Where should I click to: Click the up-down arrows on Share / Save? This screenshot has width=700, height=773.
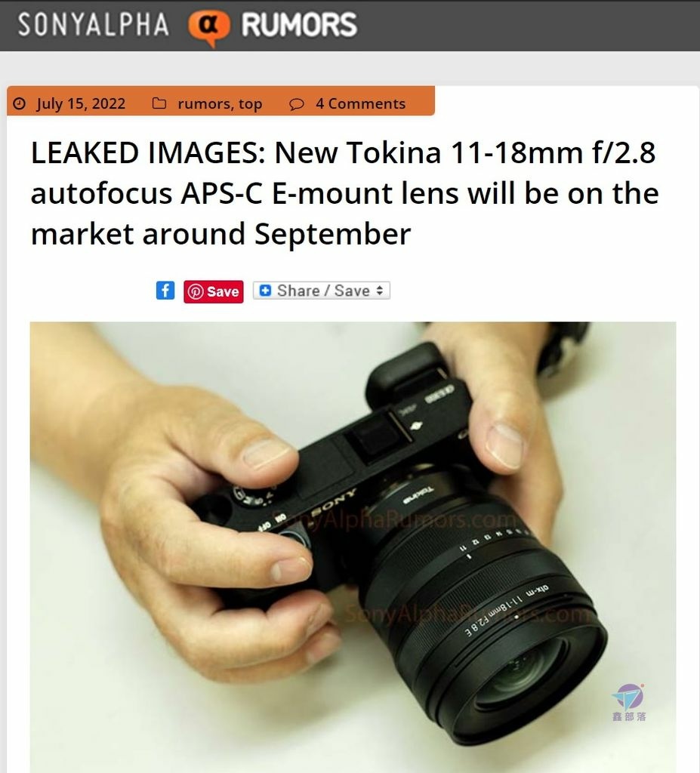[x=379, y=291]
